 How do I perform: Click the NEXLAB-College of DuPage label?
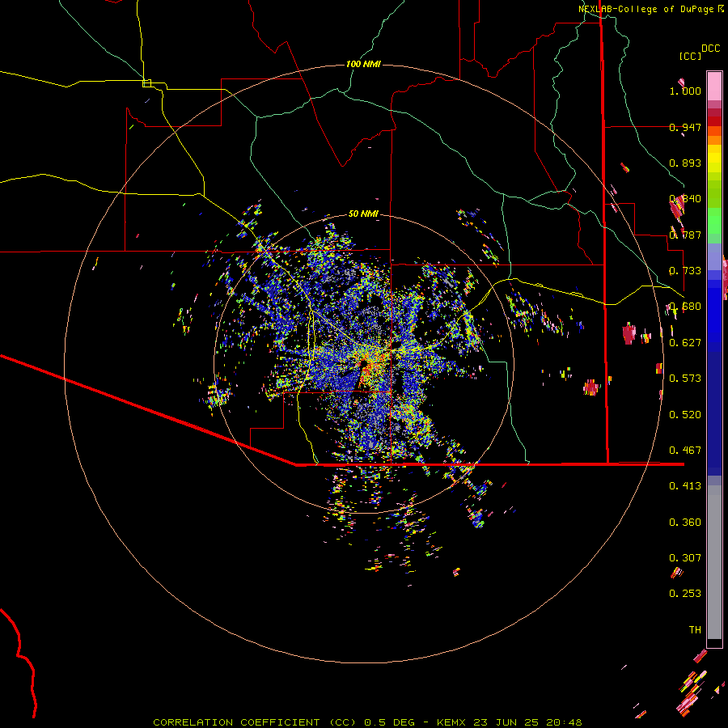point(647,9)
